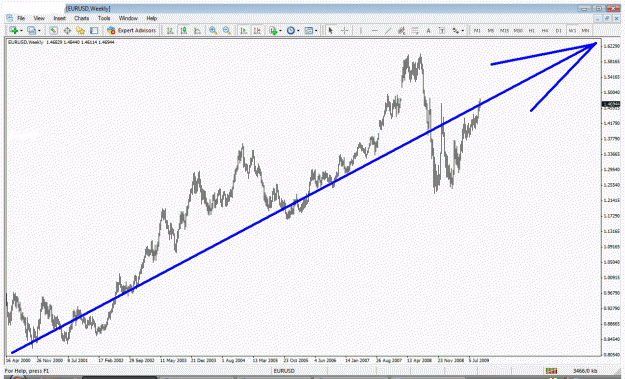
Task: Switch to H1 timeframe
Action: 531,30
